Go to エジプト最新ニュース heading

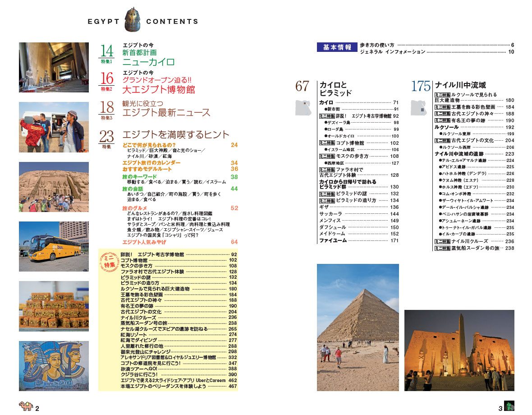(x=166, y=113)
